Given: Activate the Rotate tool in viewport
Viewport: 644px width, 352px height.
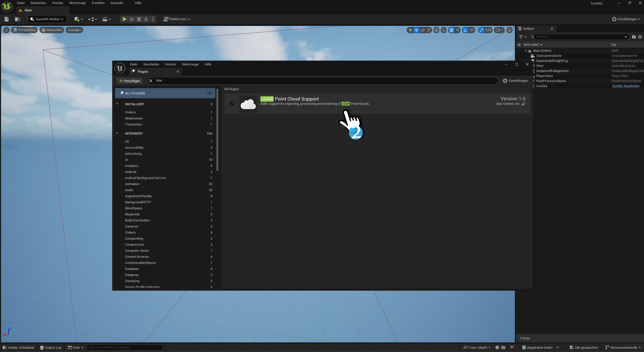Looking at the screenshot, I should [x=423, y=30].
